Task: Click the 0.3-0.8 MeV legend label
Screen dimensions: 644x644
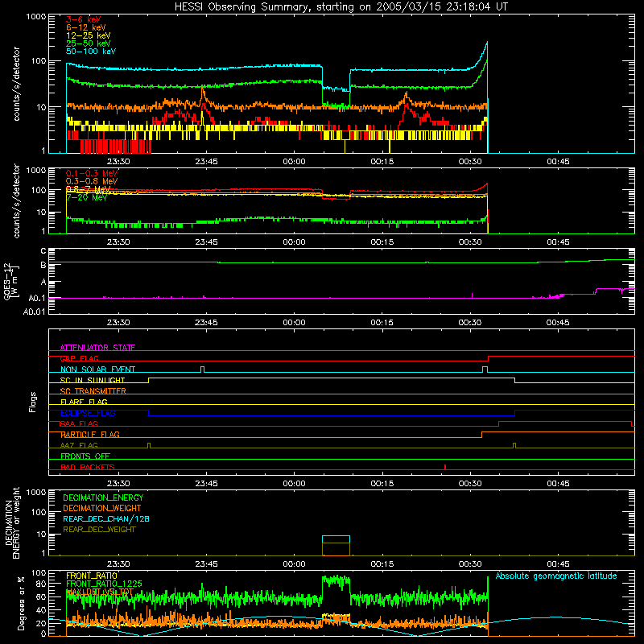Action: (92, 181)
